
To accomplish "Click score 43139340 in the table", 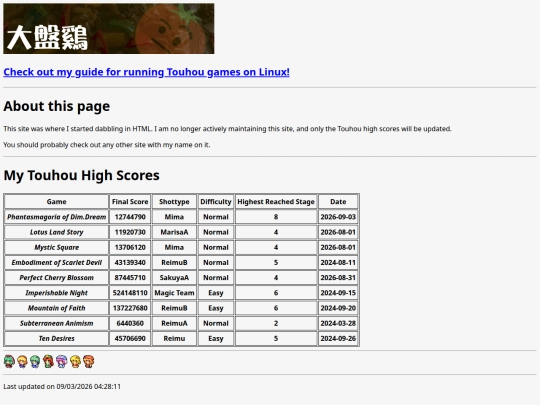I will coord(130,262).
